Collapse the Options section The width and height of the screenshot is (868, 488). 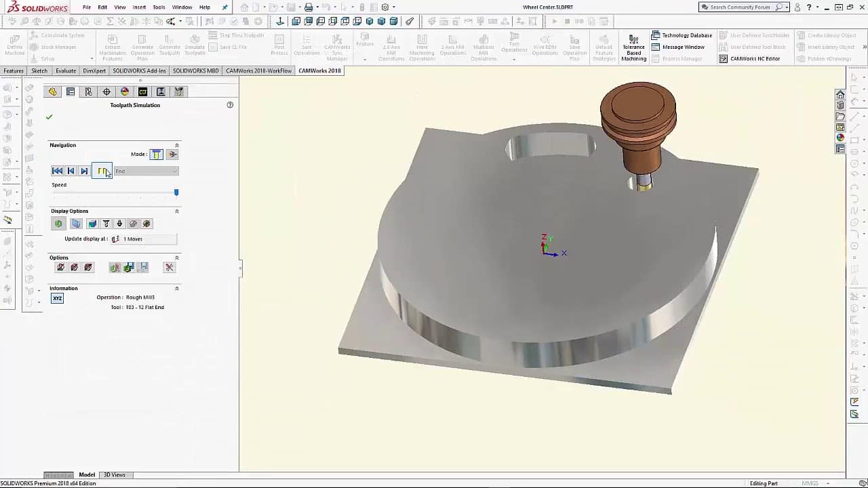pyautogui.click(x=177, y=258)
